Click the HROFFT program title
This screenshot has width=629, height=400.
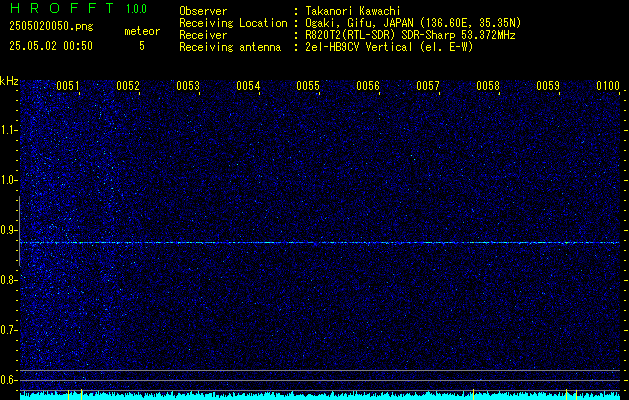click(62, 8)
